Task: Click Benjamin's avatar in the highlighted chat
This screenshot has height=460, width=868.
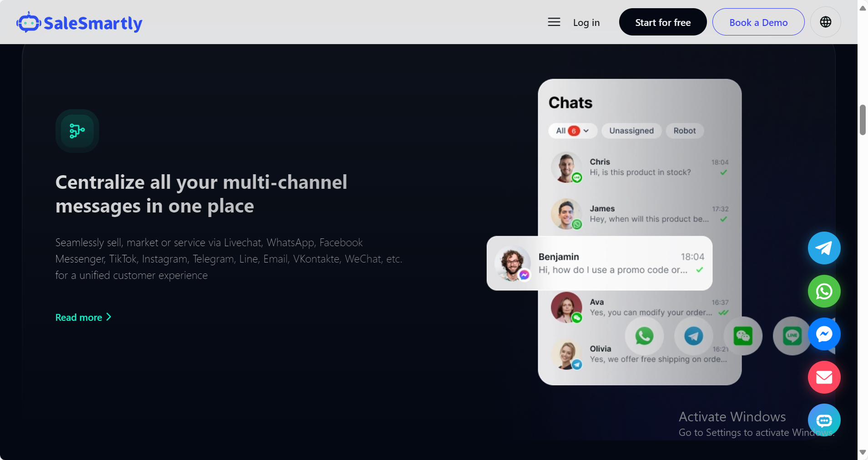Action: [513, 263]
